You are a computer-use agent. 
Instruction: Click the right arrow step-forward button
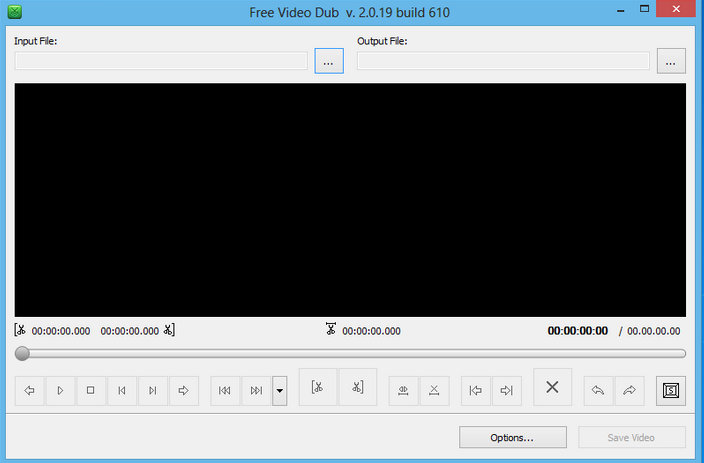(184, 391)
